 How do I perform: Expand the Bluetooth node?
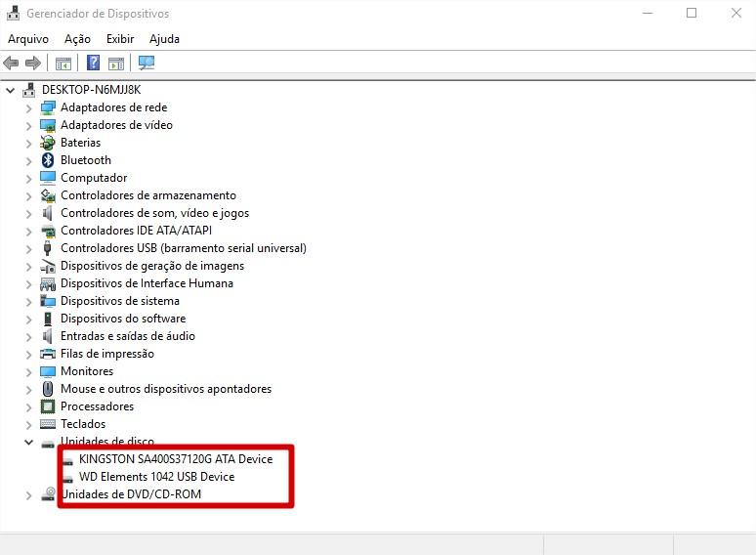[x=29, y=161]
